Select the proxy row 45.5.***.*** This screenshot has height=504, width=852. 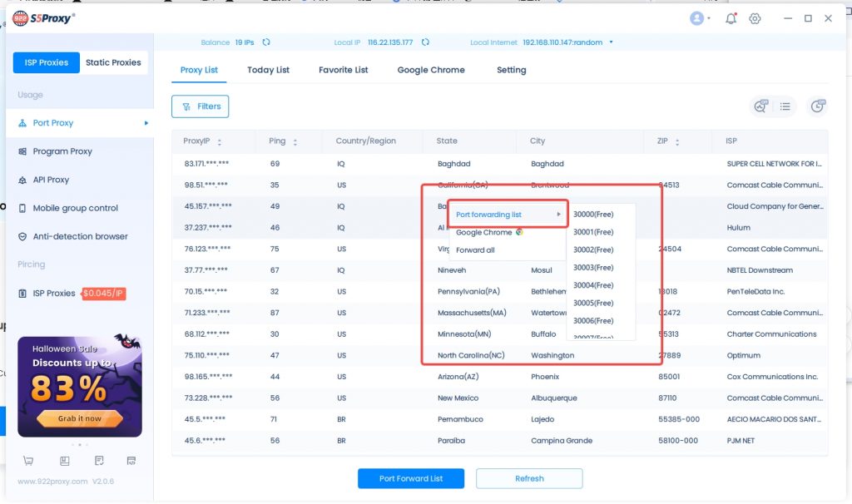click(x=500, y=419)
